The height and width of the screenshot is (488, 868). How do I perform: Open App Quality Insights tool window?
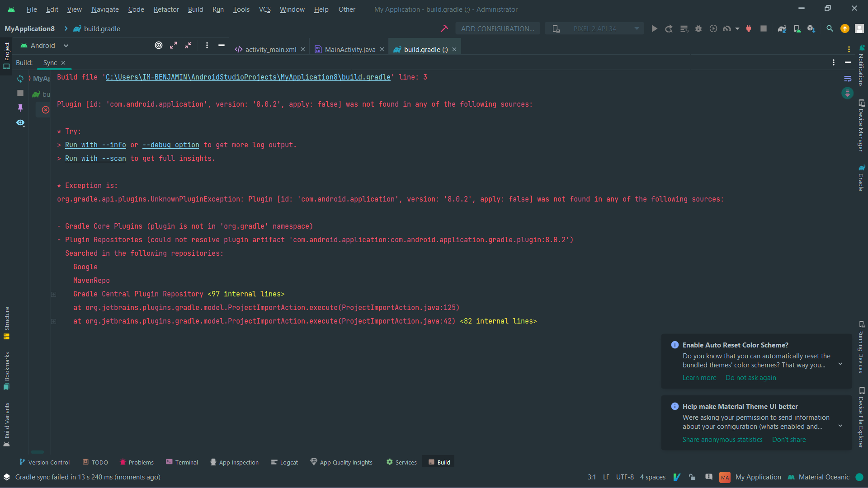[x=341, y=462]
